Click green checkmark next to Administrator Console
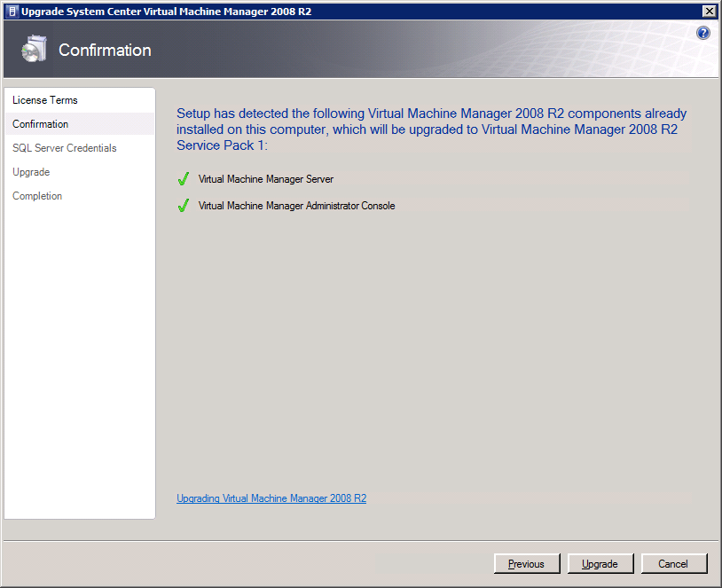 (184, 206)
